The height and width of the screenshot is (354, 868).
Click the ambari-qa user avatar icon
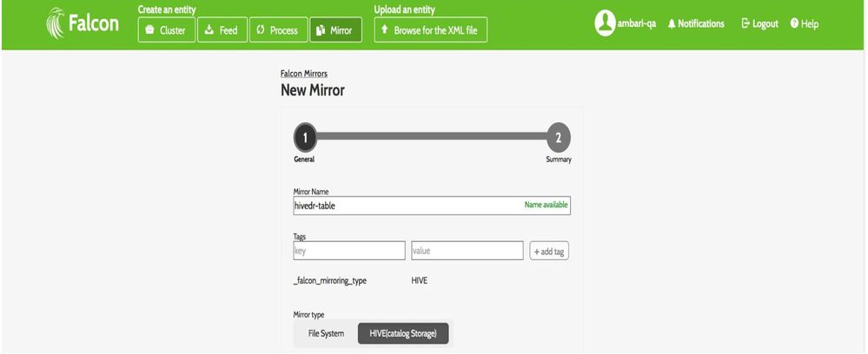tap(605, 23)
